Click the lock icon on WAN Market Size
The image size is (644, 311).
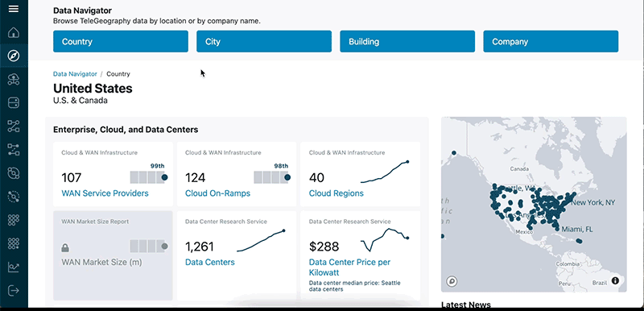point(65,247)
